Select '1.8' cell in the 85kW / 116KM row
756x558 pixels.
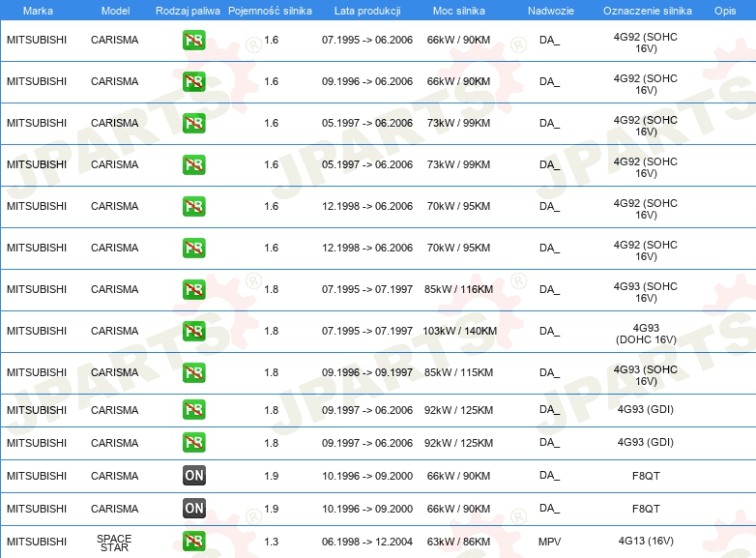(x=272, y=289)
